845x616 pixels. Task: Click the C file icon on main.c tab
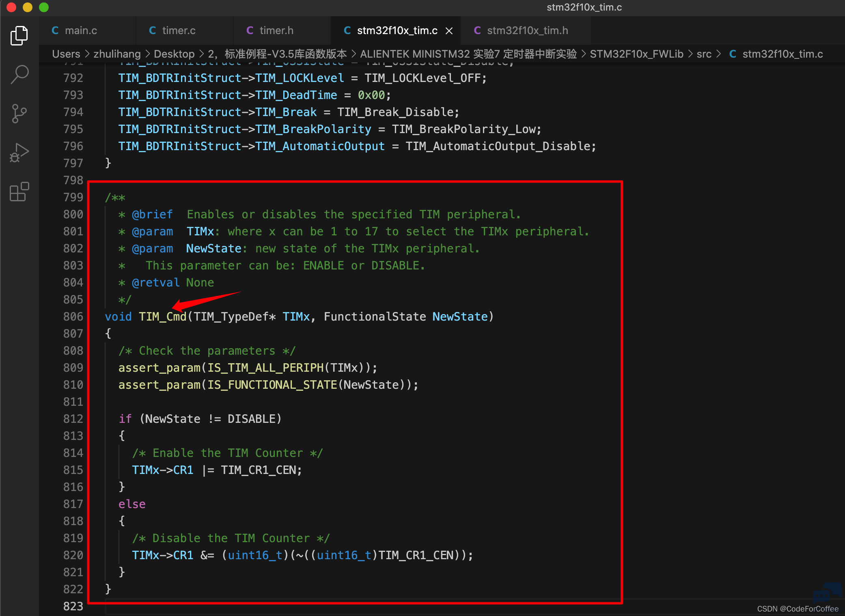tap(55, 30)
